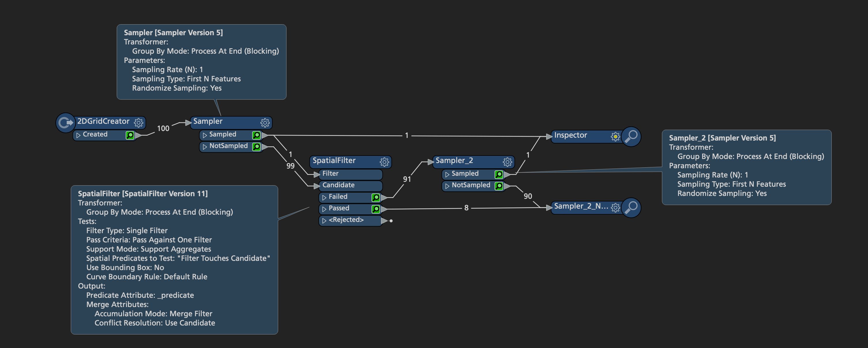Select the Sampler transformer title bar
The width and height of the screenshot is (868, 348).
tap(231, 122)
